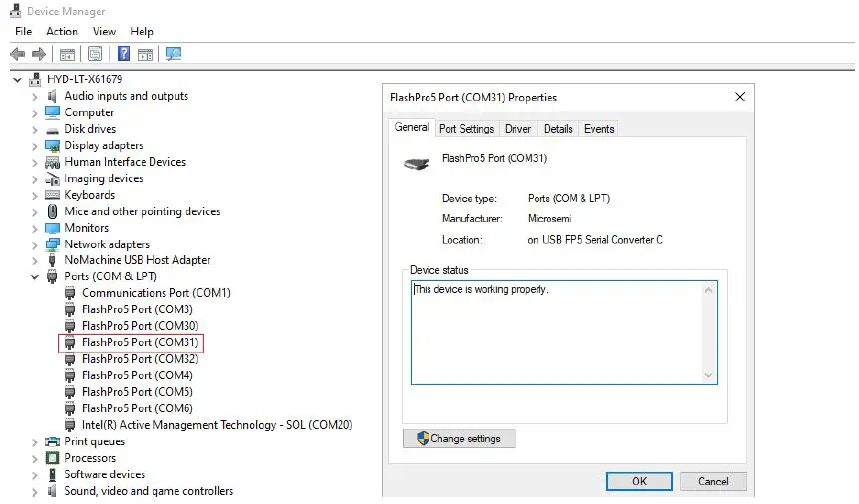Click the Display adapters icon
This screenshot has width=859, height=504.
[x=52, y=146]
